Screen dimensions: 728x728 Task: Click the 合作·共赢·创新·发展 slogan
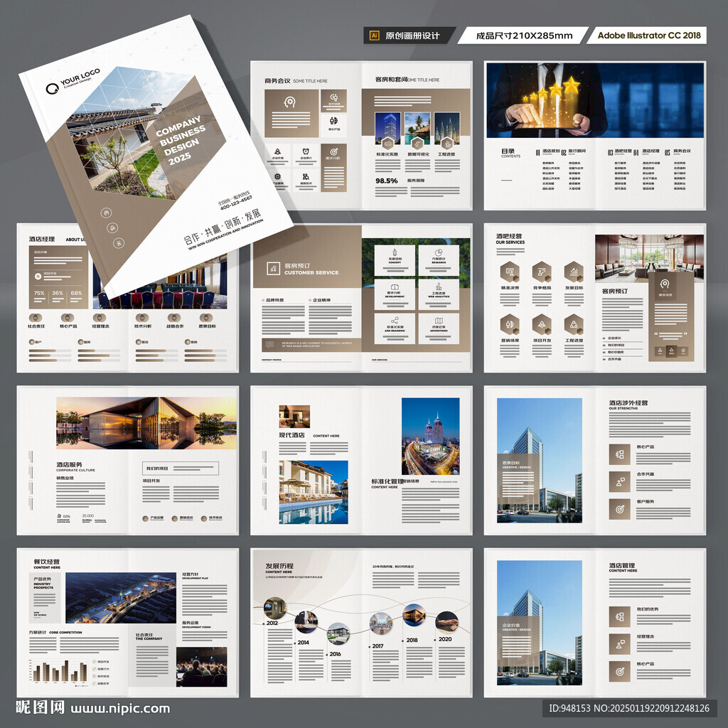[223, 227]
